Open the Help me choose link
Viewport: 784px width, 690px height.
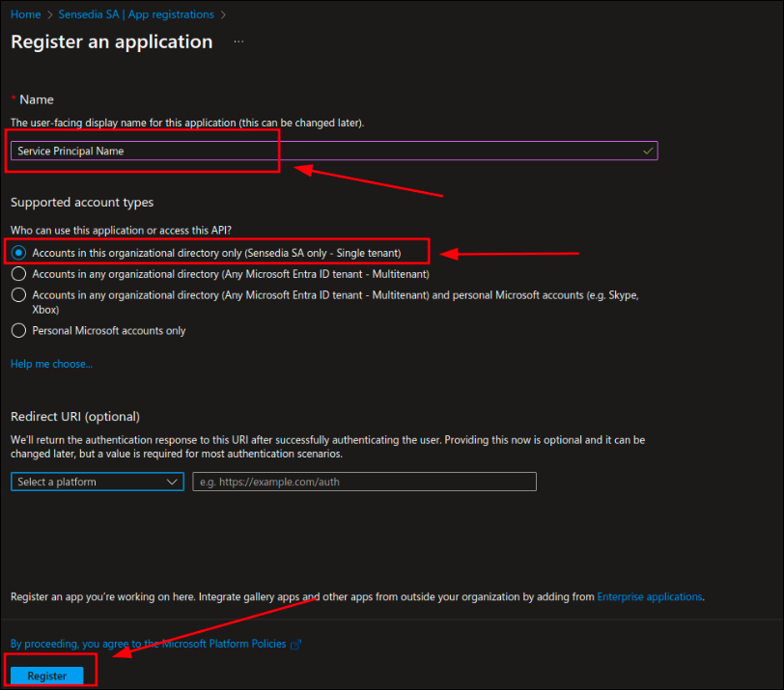coord(51,364)
